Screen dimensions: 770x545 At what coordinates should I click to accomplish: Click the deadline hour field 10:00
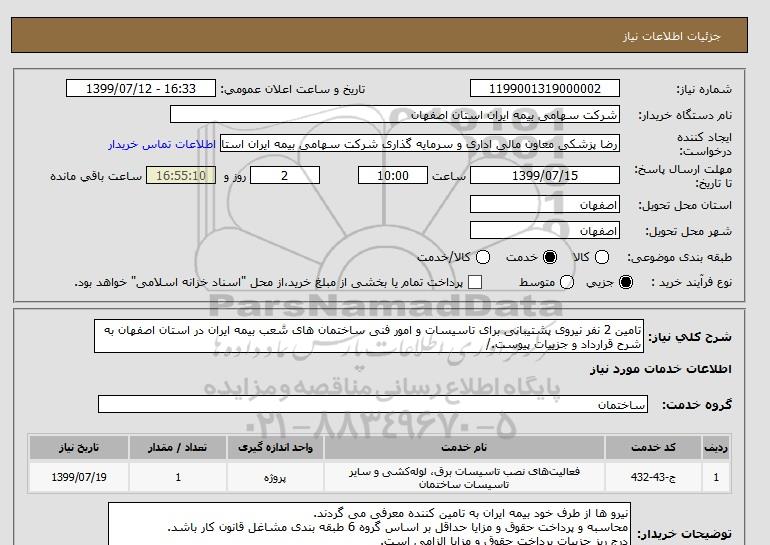pos(393,175)
